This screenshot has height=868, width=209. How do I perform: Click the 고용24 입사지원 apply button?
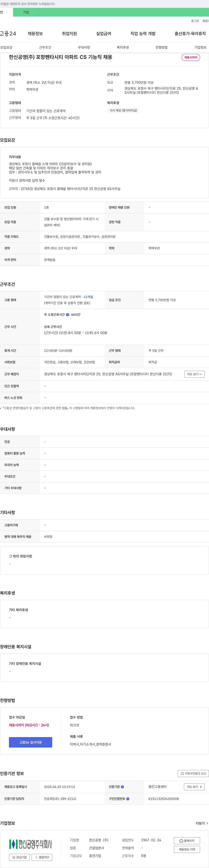[30, 742]
